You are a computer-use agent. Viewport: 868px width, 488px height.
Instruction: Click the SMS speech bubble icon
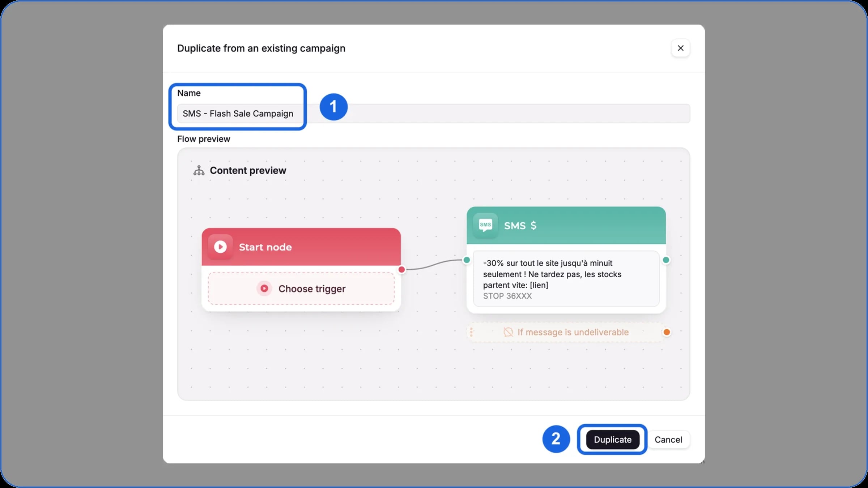485,225
